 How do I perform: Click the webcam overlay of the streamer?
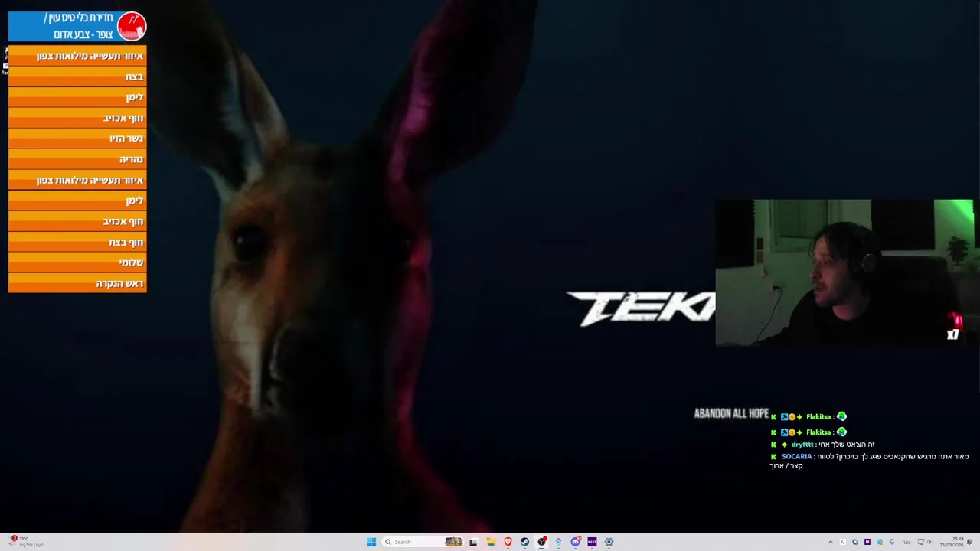pos(844,273)
